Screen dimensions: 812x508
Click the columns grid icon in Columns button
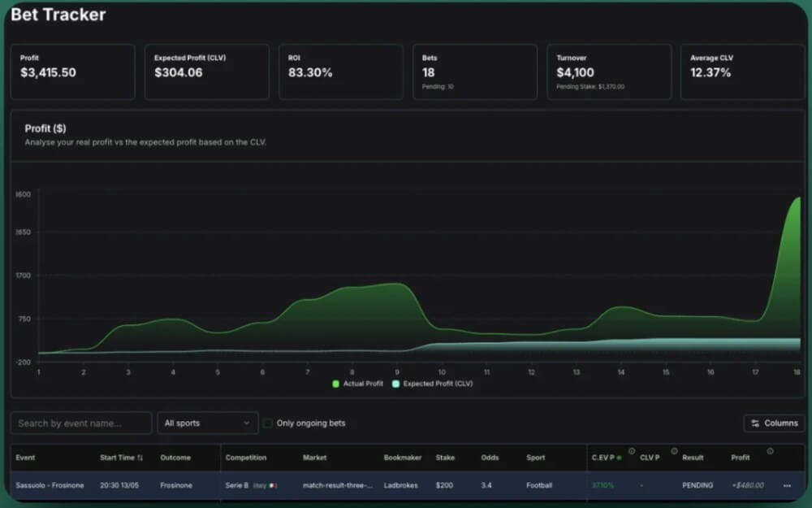click(x=755, y=423)
